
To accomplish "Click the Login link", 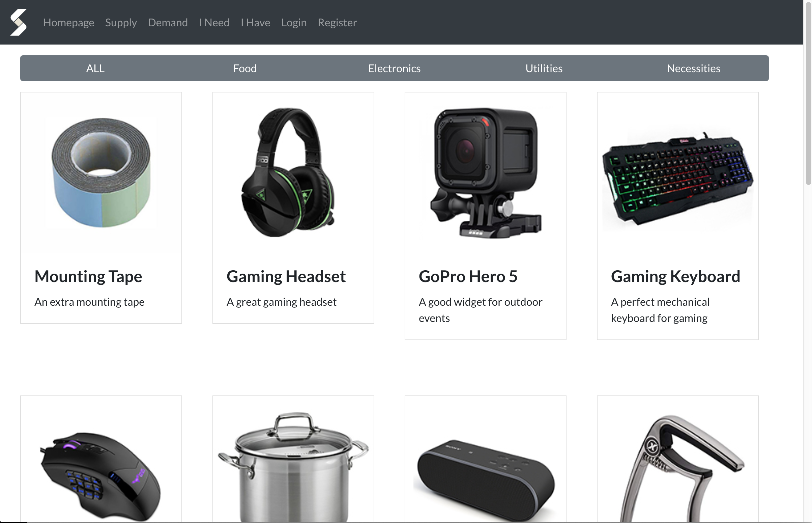I will (x=294, y=22).
